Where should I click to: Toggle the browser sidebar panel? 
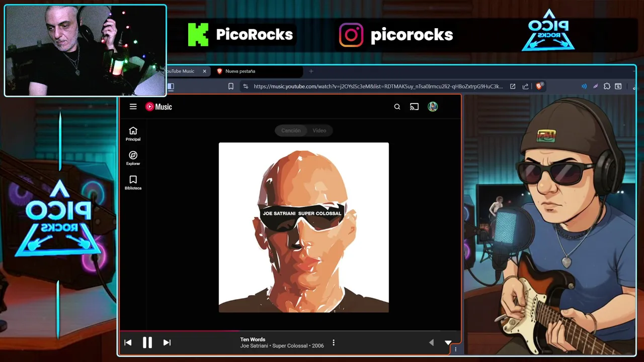tap(171, 86)
